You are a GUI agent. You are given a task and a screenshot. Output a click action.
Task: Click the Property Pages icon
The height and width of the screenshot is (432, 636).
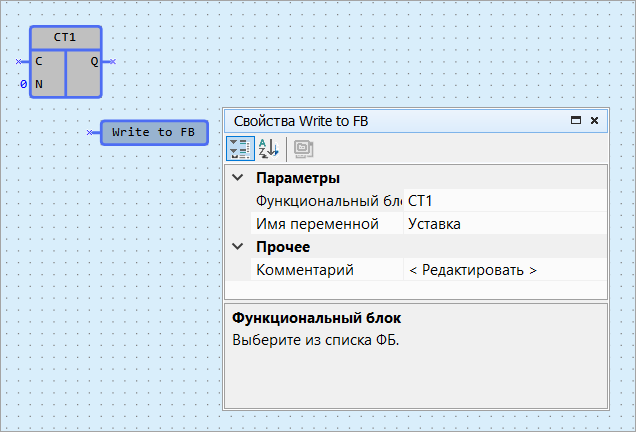click(x=302, y=149)
